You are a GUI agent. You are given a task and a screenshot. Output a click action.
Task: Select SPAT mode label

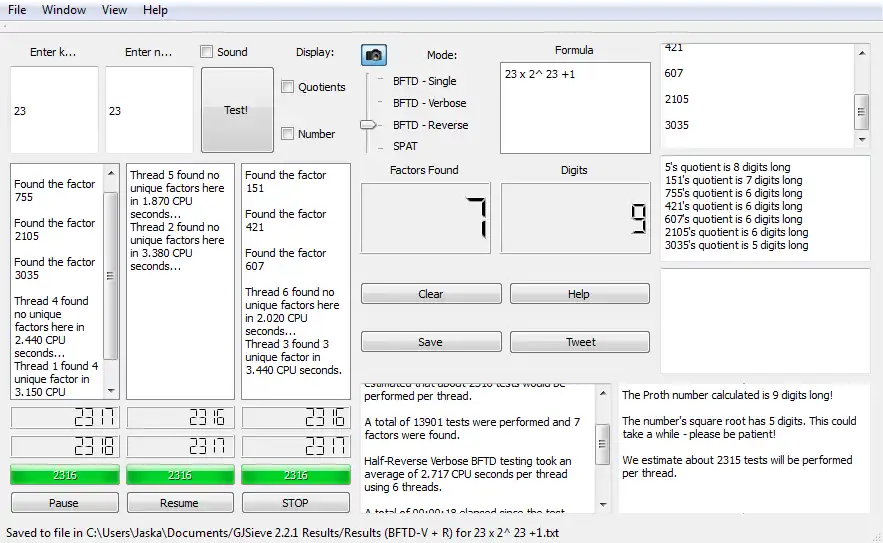(405, 146)
